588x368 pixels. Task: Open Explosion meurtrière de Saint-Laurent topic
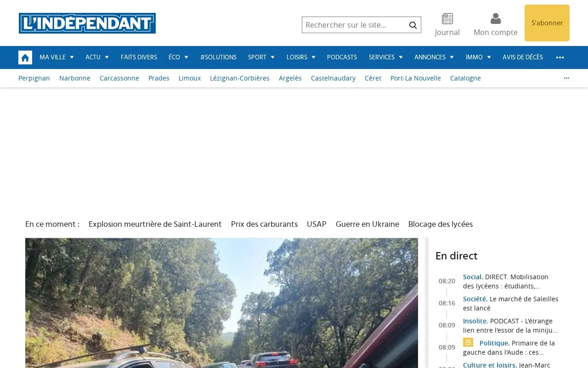pyautogui.click(x=155, y=224)
